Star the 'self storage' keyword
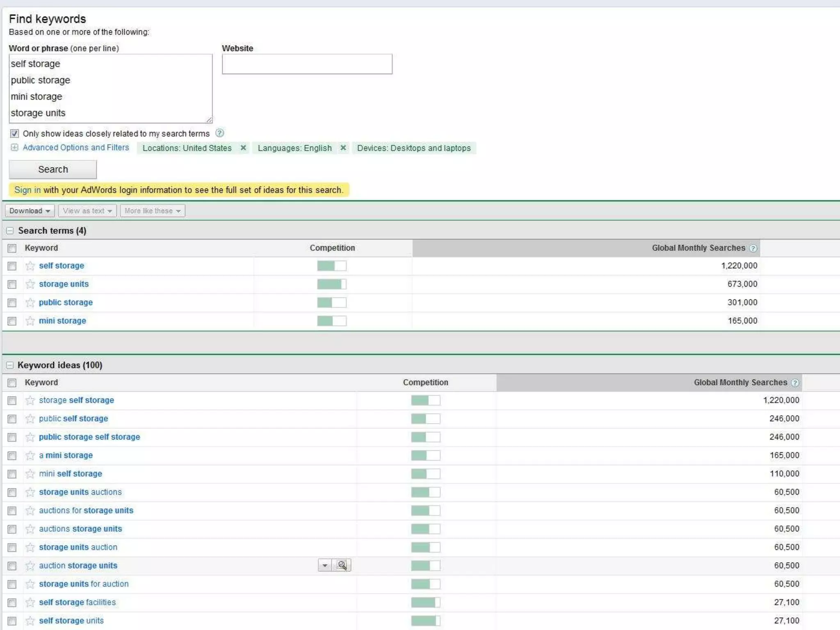Viewport: 840px width, 630px height. click(30, 266)
